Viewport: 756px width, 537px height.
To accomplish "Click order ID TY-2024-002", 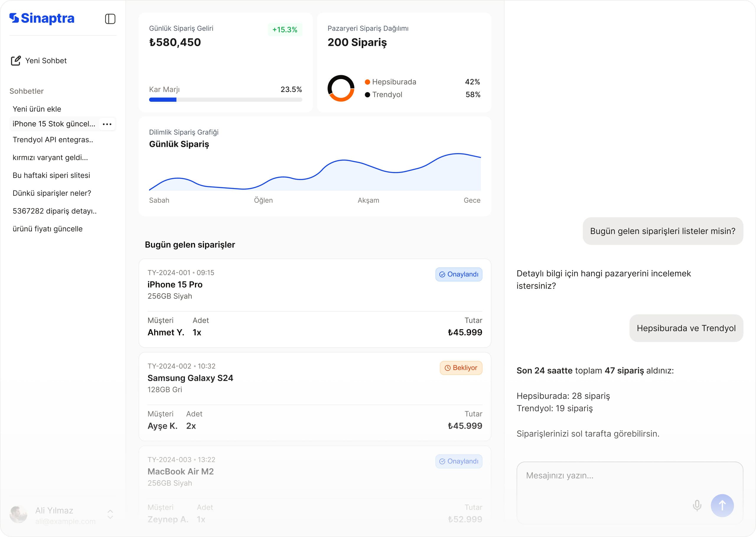I will tap(170, 366).
